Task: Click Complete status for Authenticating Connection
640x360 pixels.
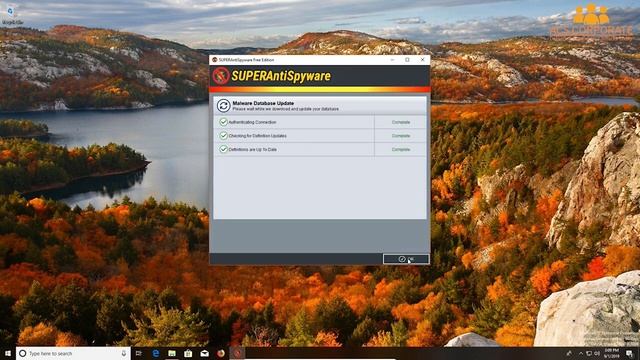Action: click(401, 122)
